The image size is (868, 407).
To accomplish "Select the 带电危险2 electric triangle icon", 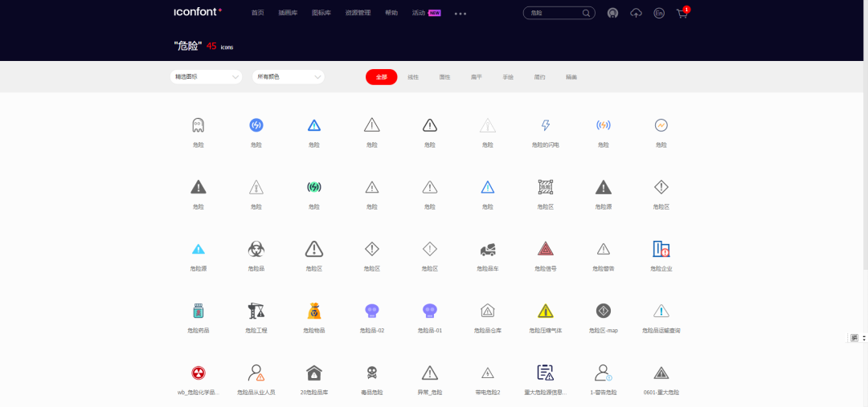I will 488,372.
